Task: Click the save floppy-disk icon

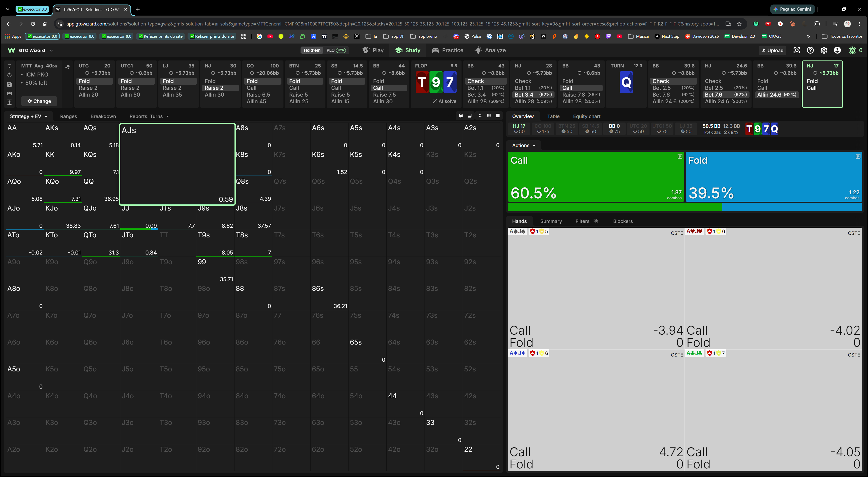Action: point(9,84)
